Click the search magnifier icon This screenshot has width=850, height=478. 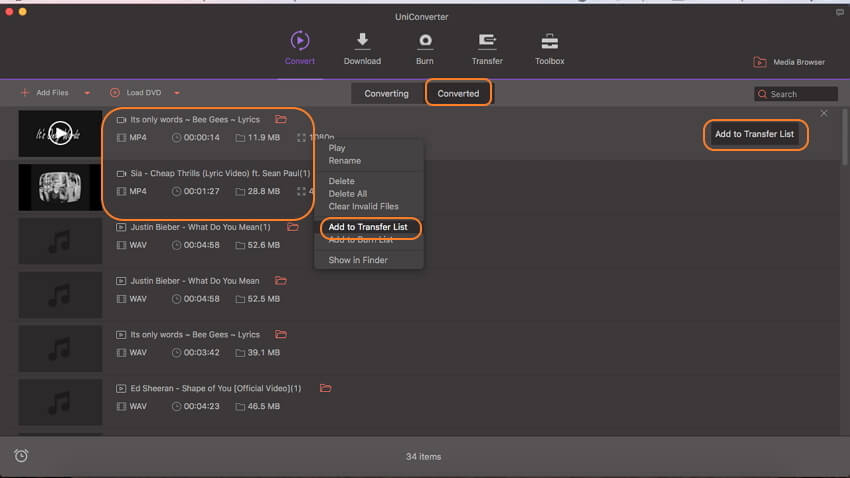pos(762,94)
